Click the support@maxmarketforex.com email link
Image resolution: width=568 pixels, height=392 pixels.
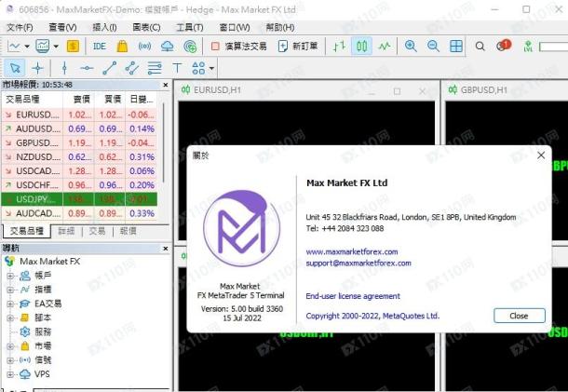(x=358, y=263)
